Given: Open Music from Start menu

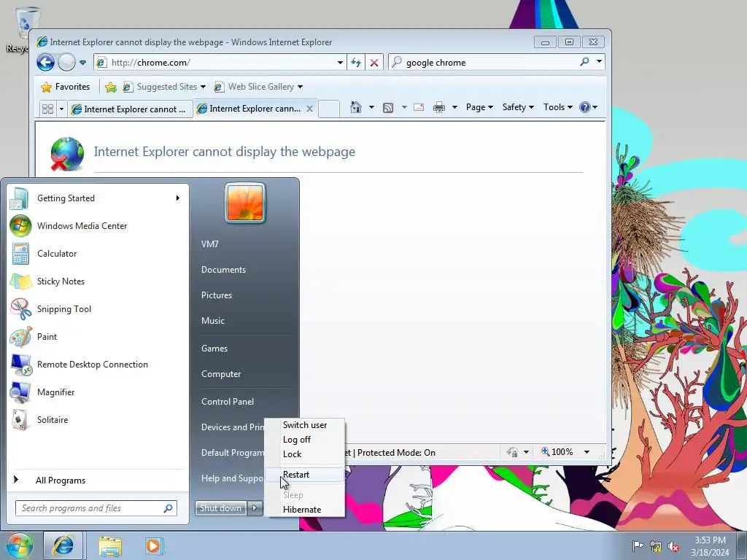Looking at the screenshot, I should point(213,321).
